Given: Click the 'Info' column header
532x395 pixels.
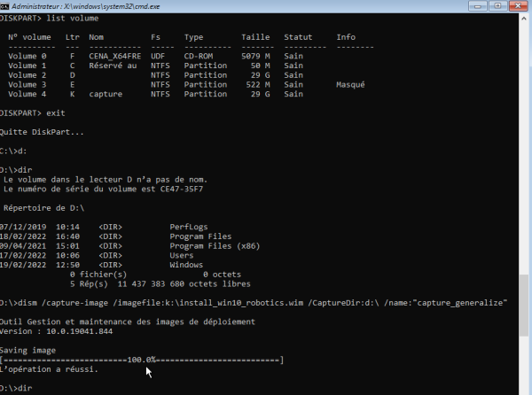Looking at the screenshot, I should 346,37.
